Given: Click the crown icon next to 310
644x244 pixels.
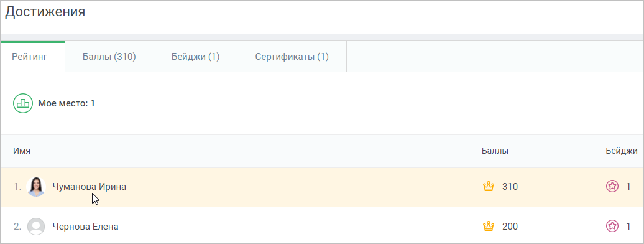Looking at the screenshot, I should 489,187.
